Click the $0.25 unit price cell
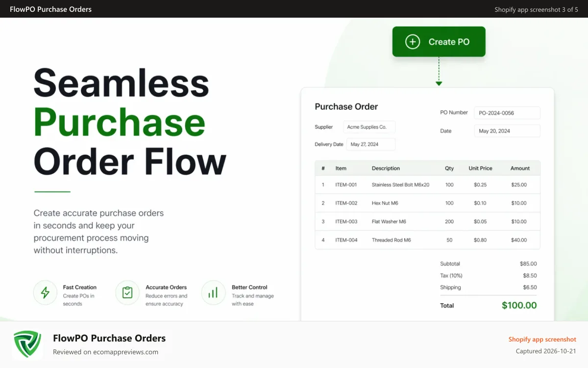The width and height of the screenshot is (588, 368). click(x=480, y=185)
